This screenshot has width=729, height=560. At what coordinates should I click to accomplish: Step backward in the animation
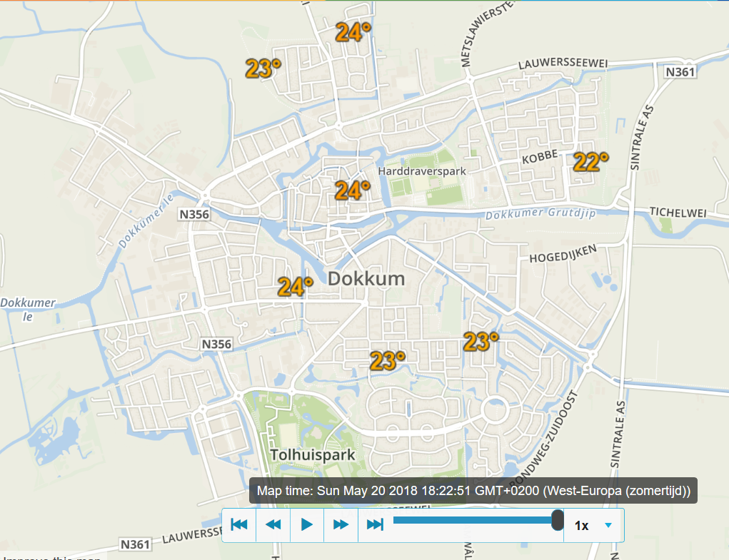pos(273,525)
